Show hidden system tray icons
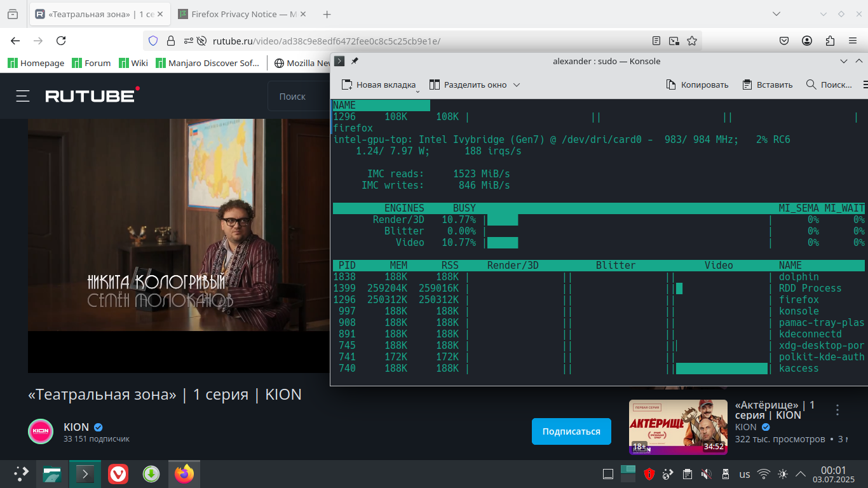The height and width of the screenshot is (488, 868). pos(801,474)
